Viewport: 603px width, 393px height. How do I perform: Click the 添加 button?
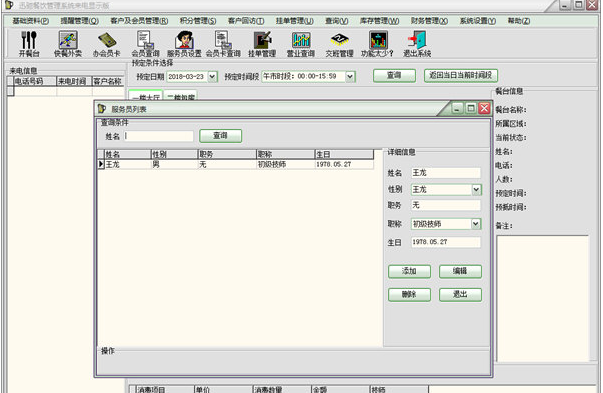[409, 271]
